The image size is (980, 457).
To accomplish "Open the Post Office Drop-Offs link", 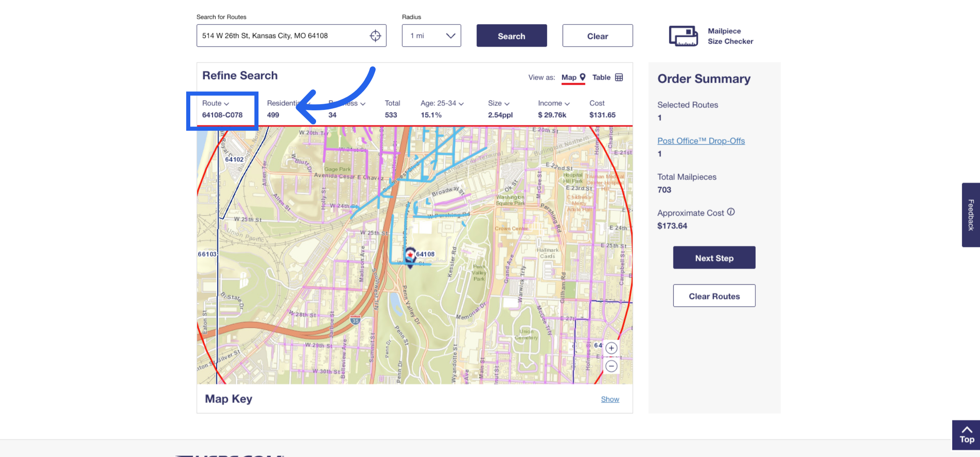I will 701,140.
